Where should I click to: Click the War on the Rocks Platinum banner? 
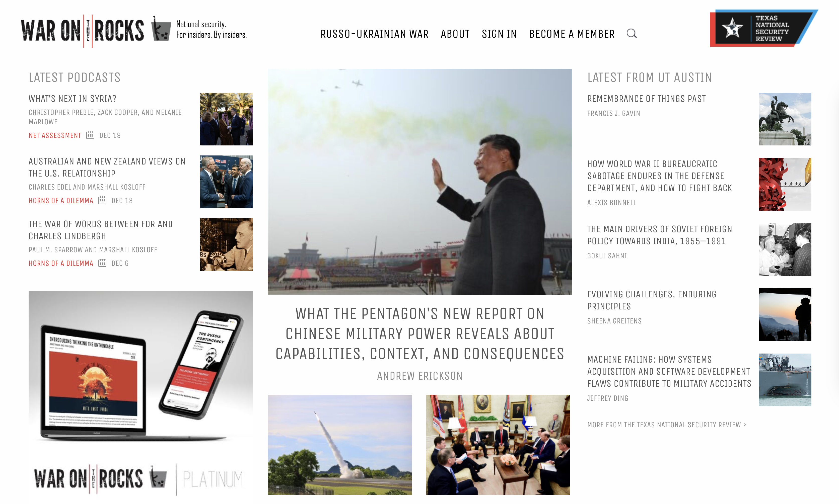coord(141,394)
